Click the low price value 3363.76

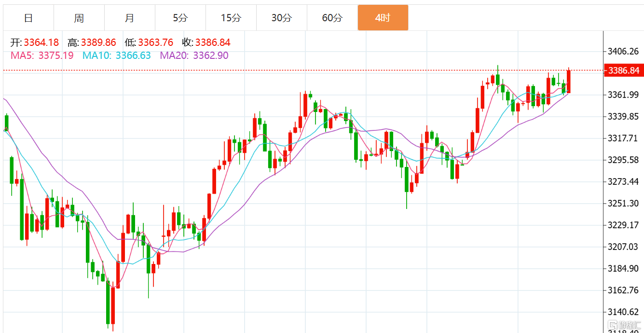155,43
